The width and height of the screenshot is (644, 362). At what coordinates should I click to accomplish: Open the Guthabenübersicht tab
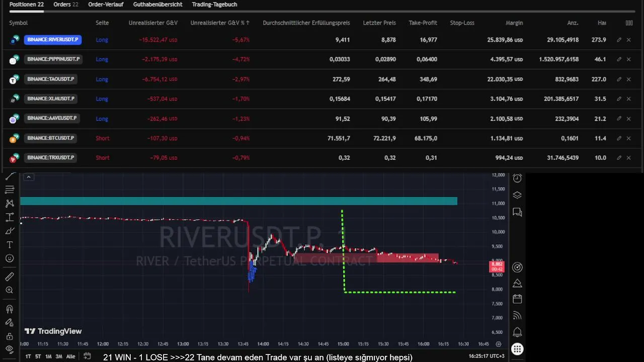157,5
